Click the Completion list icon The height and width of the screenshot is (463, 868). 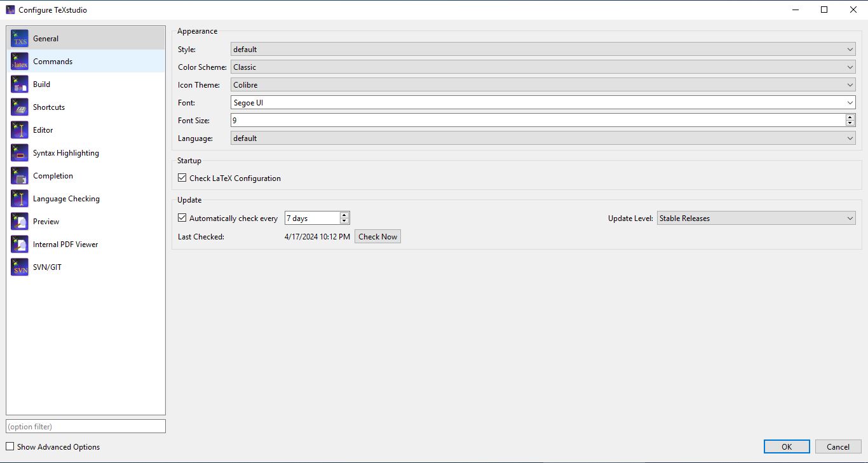point(20,176)
